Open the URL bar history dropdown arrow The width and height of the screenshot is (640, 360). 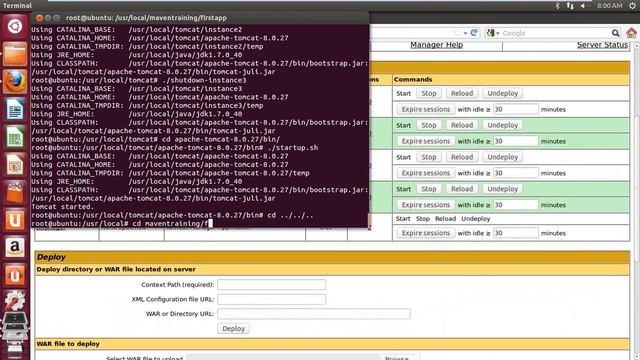coord(465,33)
